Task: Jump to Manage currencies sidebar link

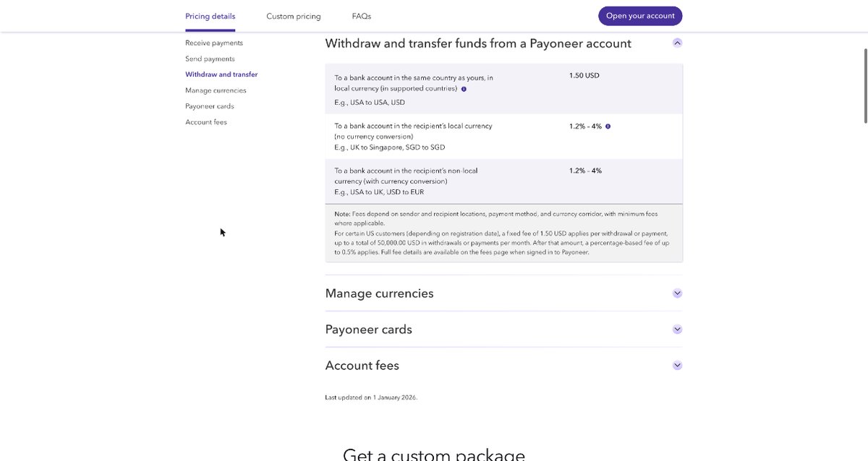Action: 216,90
